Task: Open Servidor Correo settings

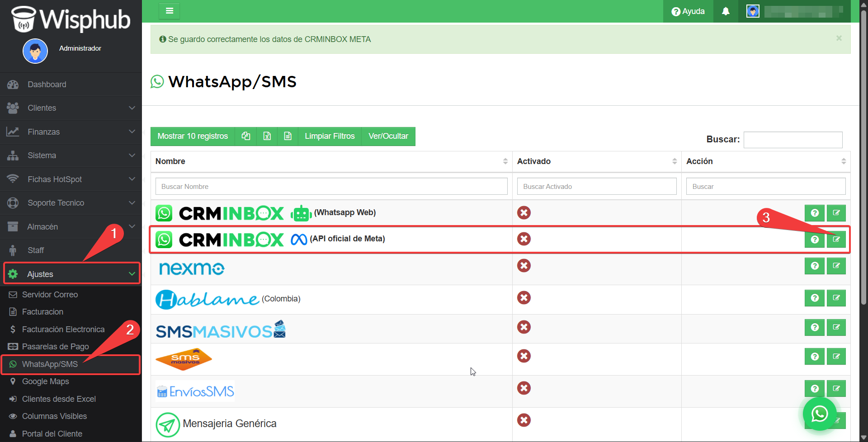Action: pyautogui.click(x=71, y=295)
